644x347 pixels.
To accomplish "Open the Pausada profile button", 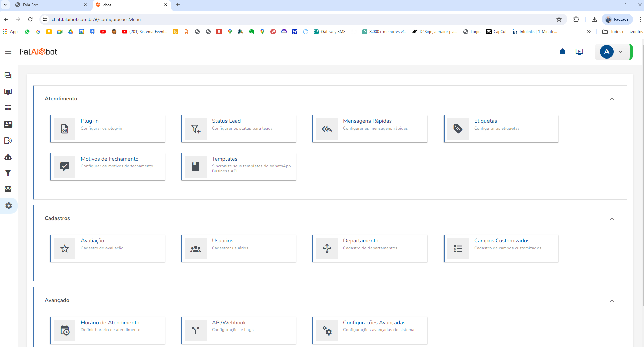I will pos(617,19).
